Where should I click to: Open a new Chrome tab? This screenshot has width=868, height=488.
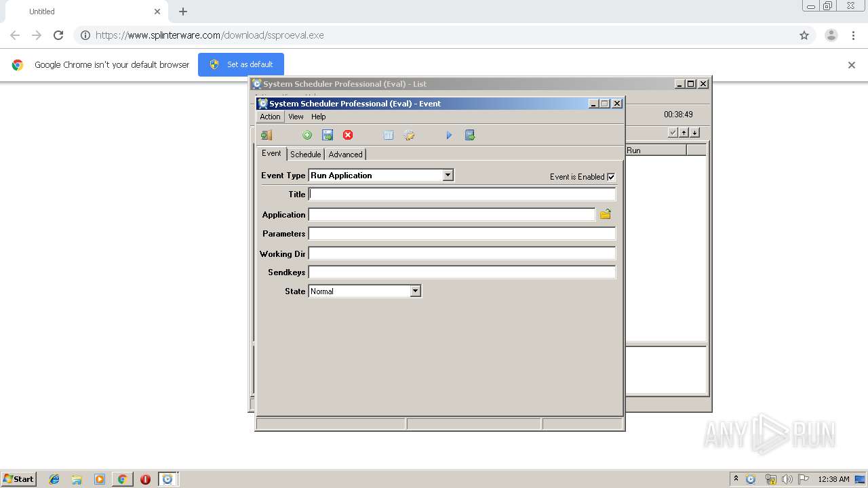tap(183, 12)
